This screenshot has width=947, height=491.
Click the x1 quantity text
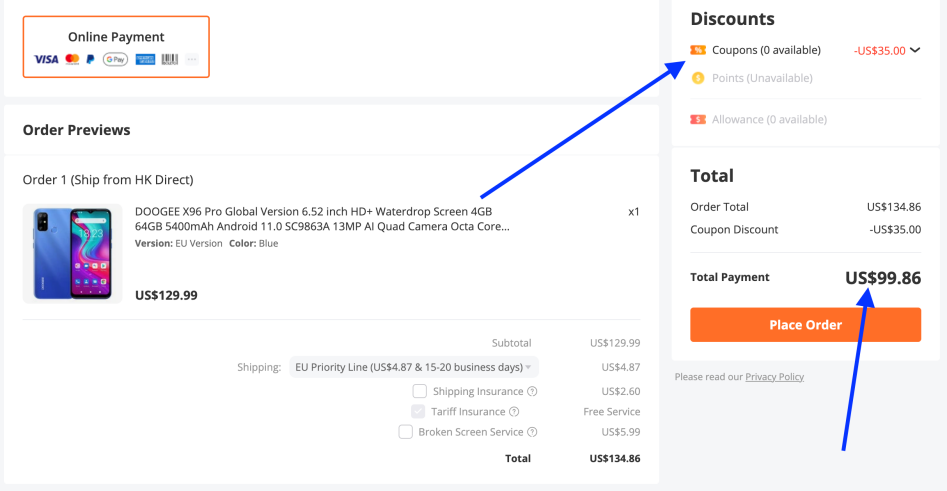coord(634,212)
